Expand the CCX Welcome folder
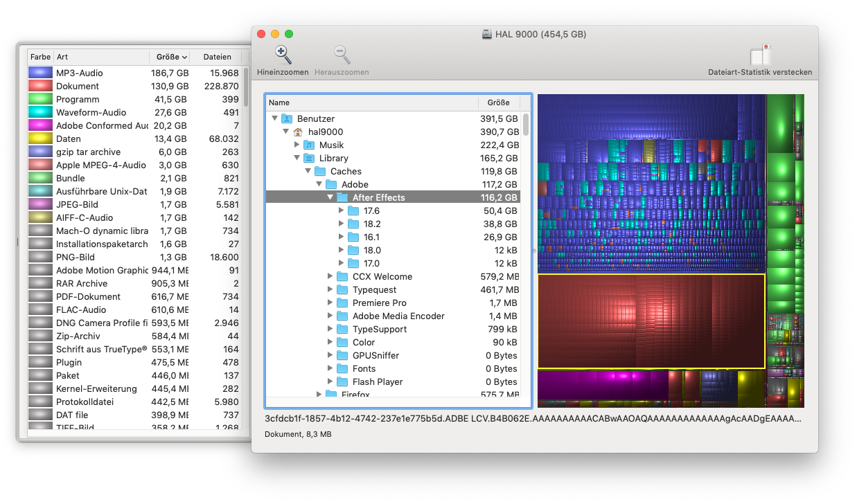 (330, 277)
